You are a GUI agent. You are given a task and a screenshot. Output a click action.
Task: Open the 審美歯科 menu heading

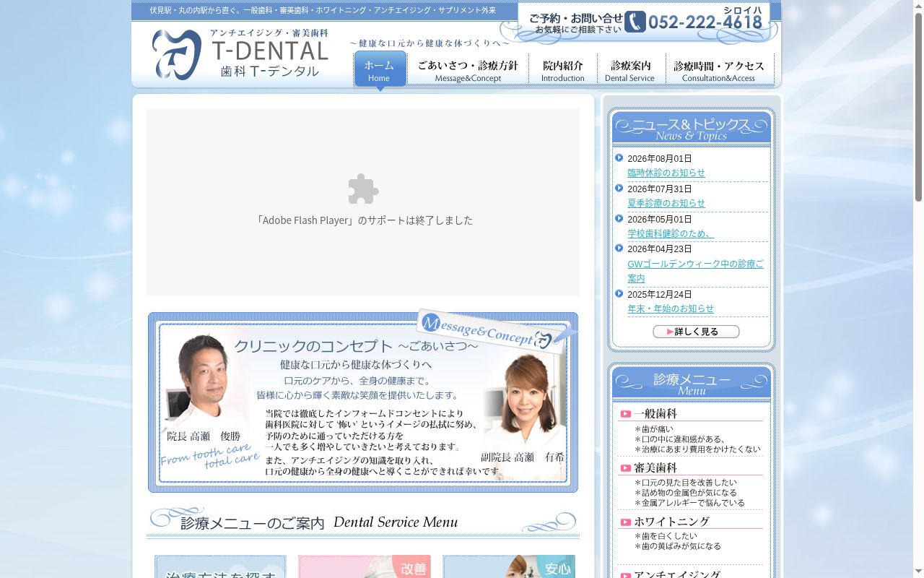pyautogui.click(x=655, y=468)
